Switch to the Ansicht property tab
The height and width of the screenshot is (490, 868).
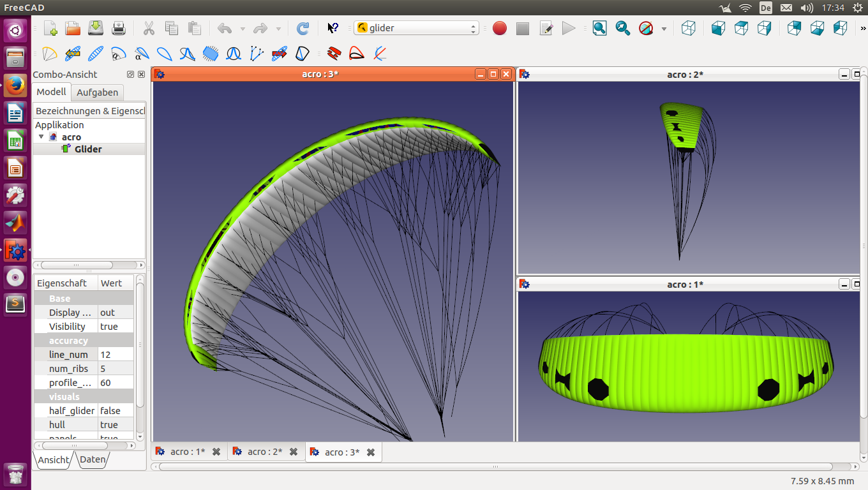[54, 459]
